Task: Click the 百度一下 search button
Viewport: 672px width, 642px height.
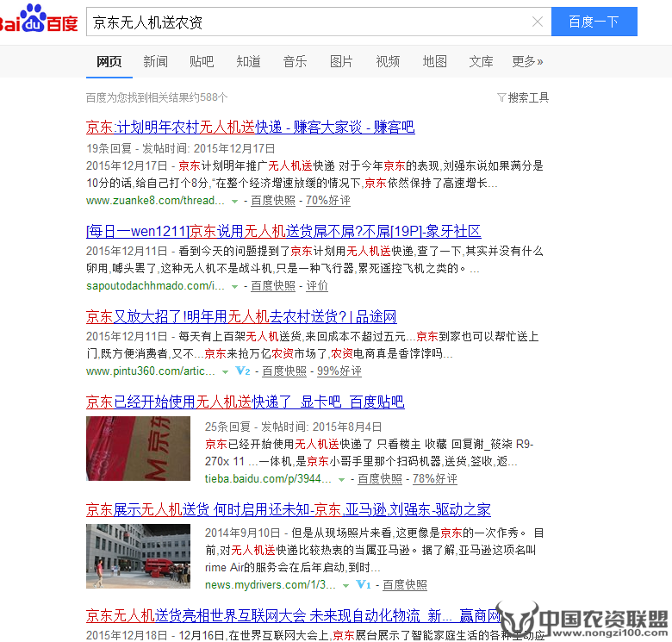Action: pyautogui.click(x=594, y=22)
